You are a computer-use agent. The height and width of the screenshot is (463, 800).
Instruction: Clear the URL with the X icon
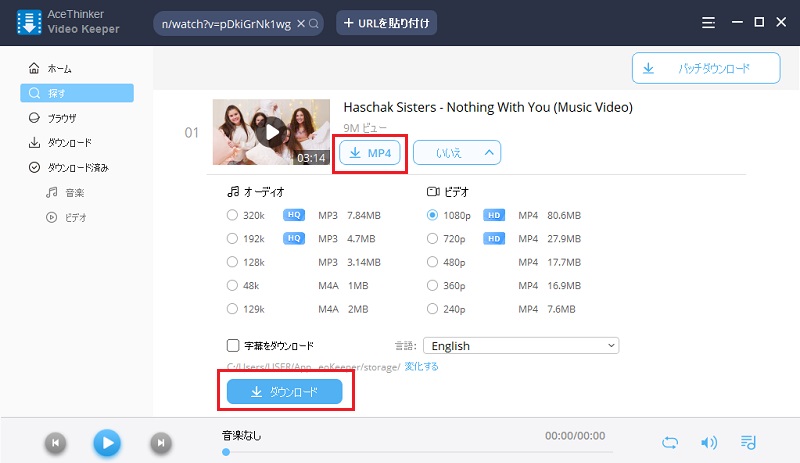pyautogui.click(x=301, y=23)
